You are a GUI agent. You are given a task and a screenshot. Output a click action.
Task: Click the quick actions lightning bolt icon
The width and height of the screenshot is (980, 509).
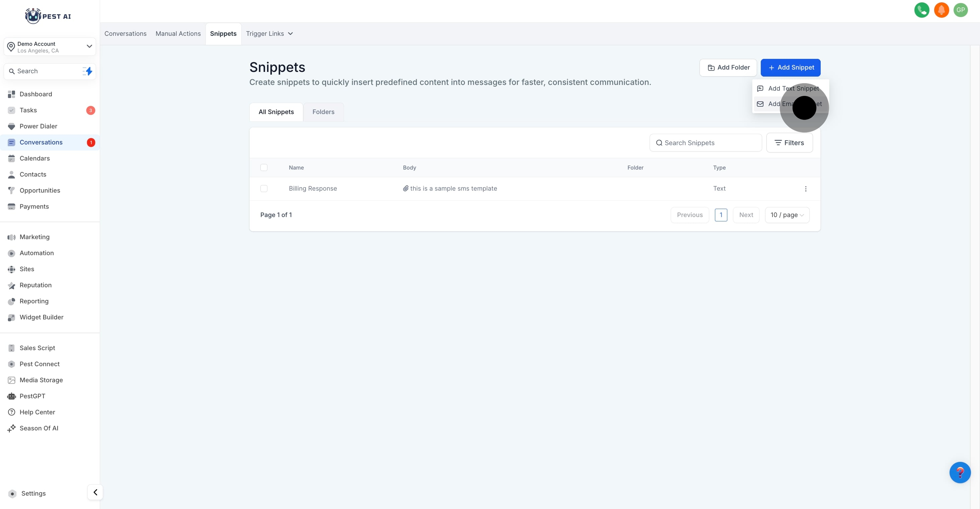(88, 71)
